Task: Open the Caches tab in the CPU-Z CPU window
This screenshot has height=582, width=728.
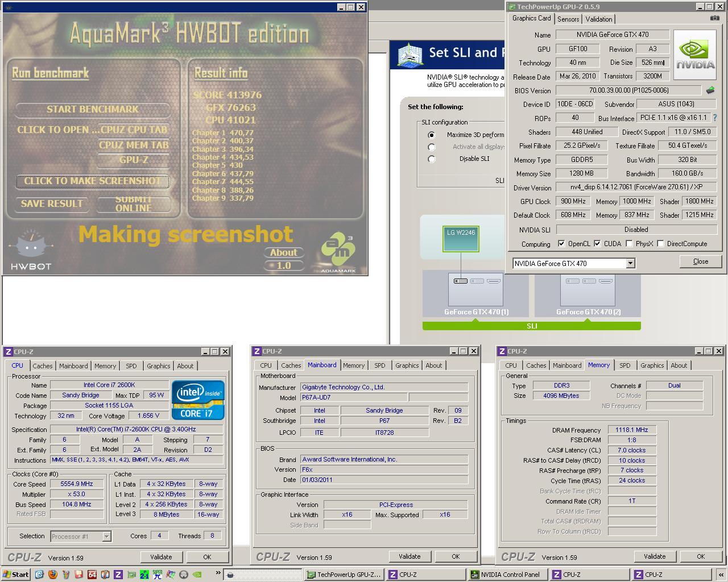Action: click(x=43, y=366)
